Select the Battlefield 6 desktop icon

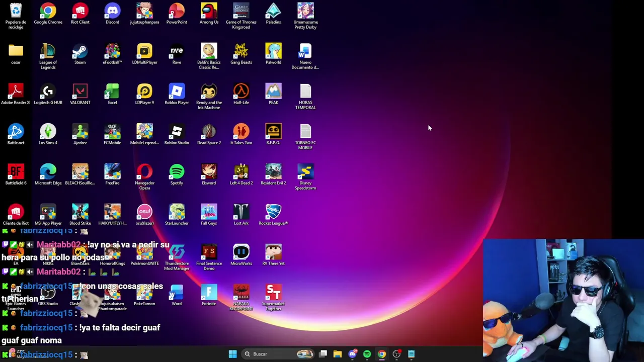[16, 174]
